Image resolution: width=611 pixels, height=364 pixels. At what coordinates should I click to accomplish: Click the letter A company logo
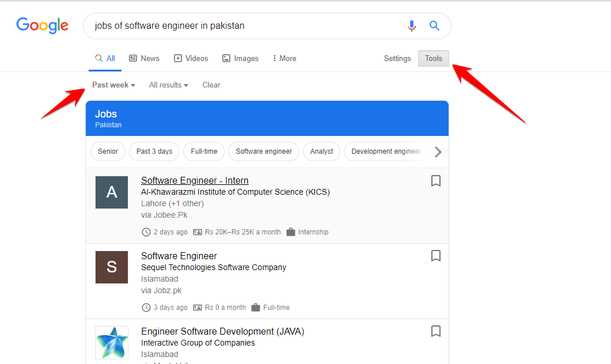112,192
